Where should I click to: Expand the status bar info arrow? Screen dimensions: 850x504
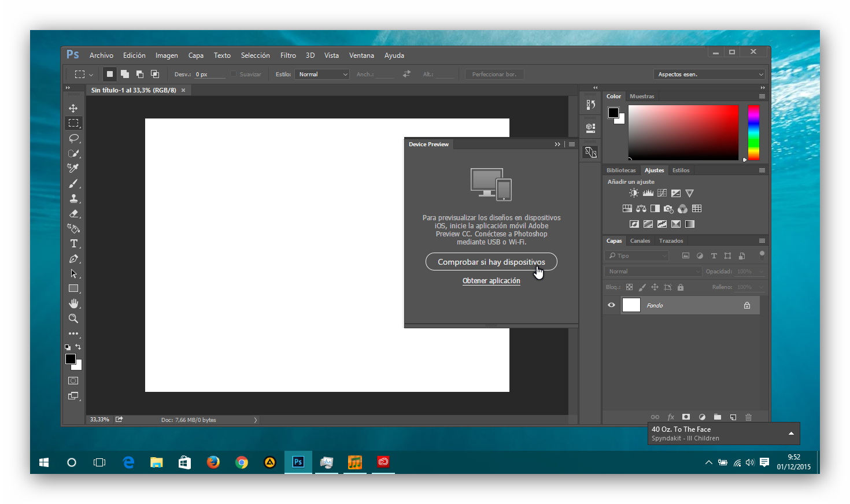pyautogui.click(x=255, y=420)
